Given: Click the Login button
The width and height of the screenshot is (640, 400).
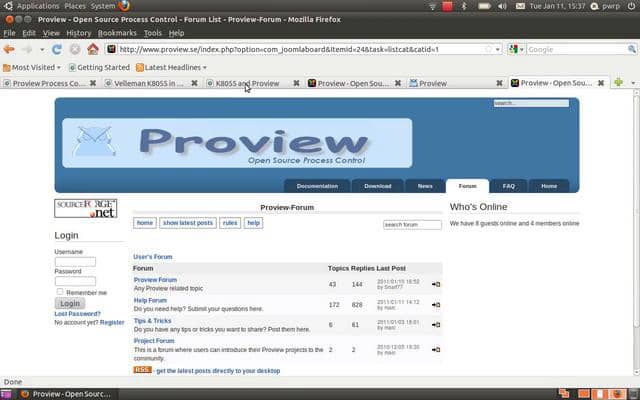Looking at the screenshot, I should [70, 303].
